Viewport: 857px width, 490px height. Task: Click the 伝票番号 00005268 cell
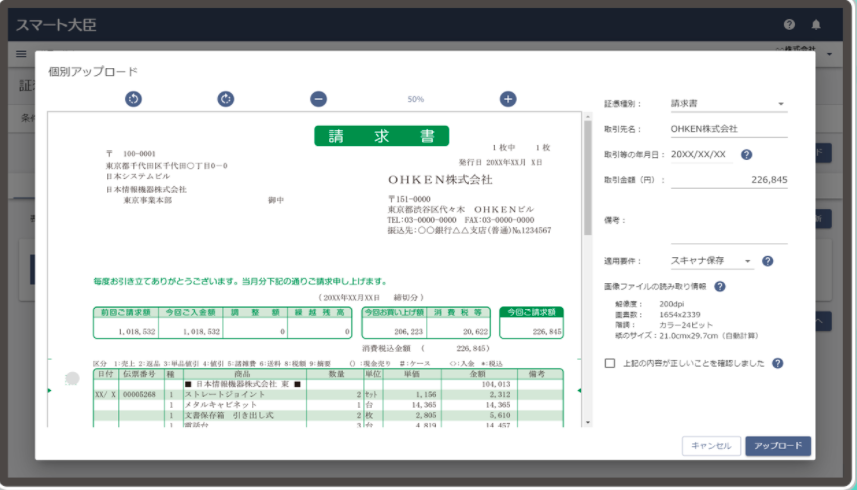click(x=139, y=394)
